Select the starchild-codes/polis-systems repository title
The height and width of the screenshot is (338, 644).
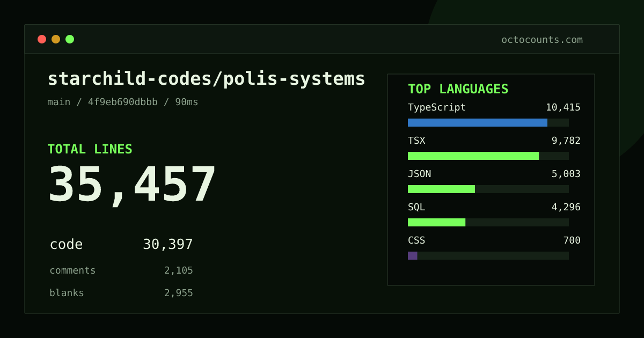[x=206, y=79]
